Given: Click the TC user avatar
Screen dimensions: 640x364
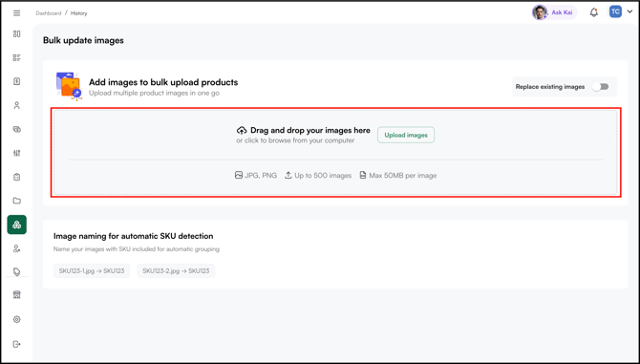Looking at the screenshot, I should 615,11.
